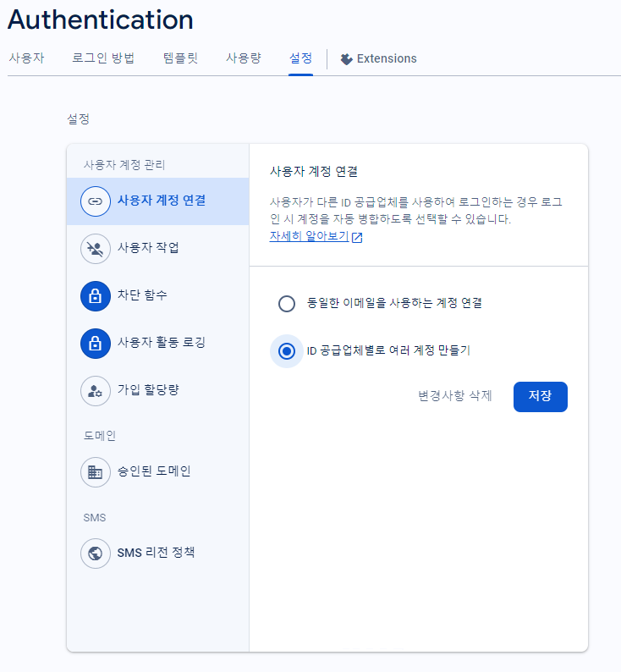Image resolution: width=621 pixels, height=672 pixels.
Task: Select ID 공급업체별로 여러 계정 만들기 radio button
Action: [x=287, y=351]
